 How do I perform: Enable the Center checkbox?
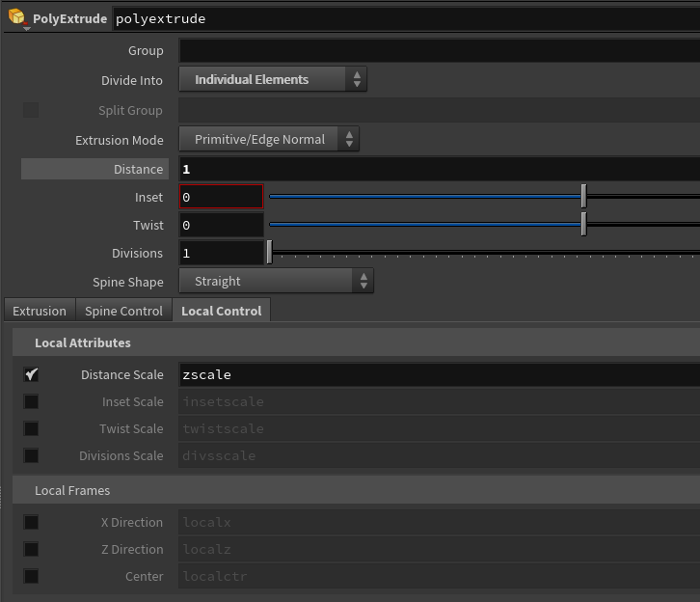pos(31,576)
